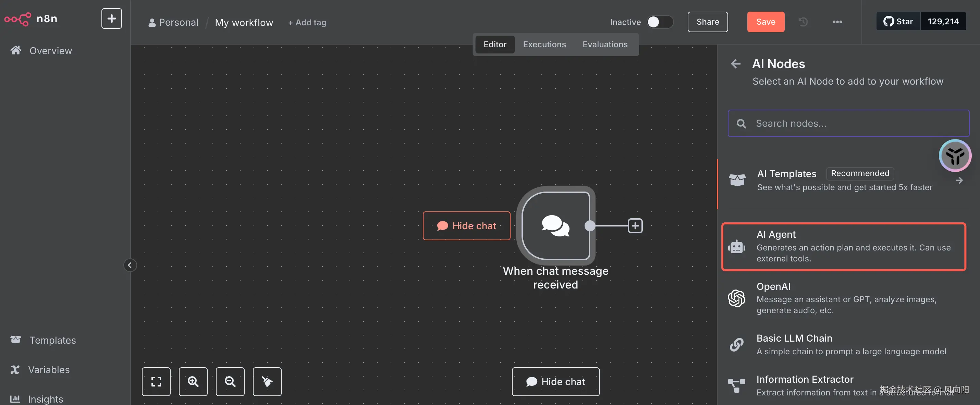Viewport: 980px width, 405px height.
Task: Switch to the Executions tab
Action: 544,45
